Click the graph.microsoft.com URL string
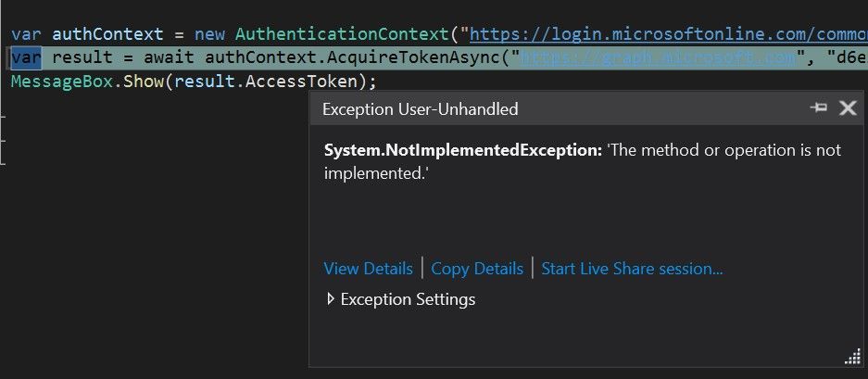This screenshot has height=379, width=868. tap(659, 57)
